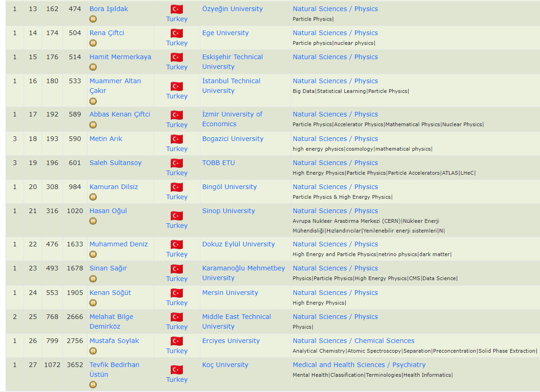Click the rank value 3652
The image size is (540, 392).
[x=75, y=365]
